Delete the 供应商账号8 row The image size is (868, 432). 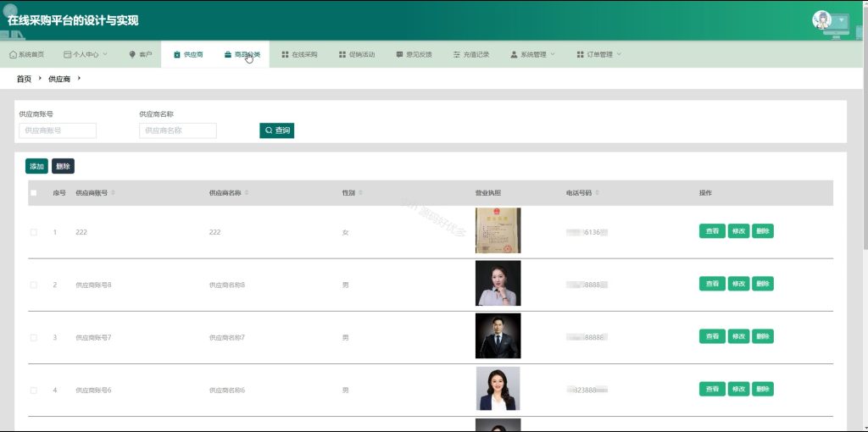click(x=763, y=284)
